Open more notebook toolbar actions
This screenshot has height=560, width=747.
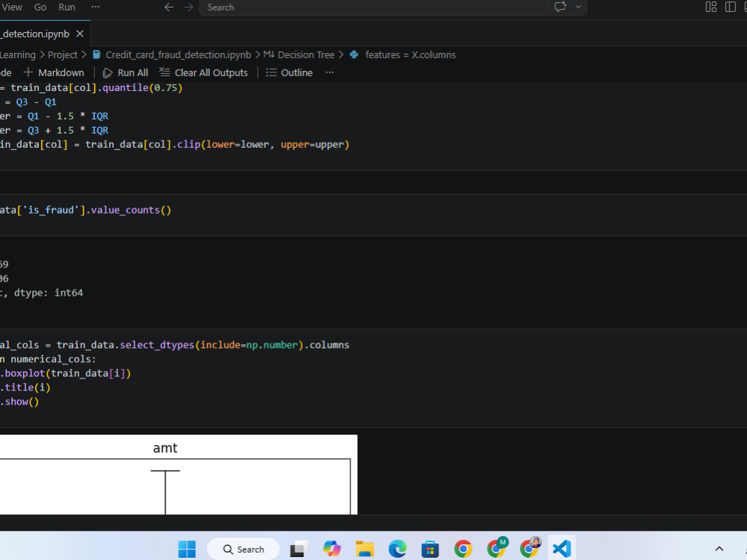pos(329,72)
